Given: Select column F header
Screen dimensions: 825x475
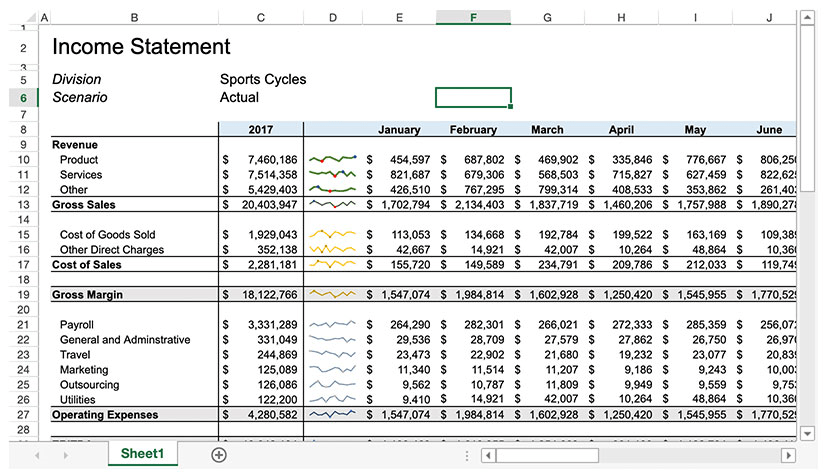Looking at the screenshot, I should [473, 17].
